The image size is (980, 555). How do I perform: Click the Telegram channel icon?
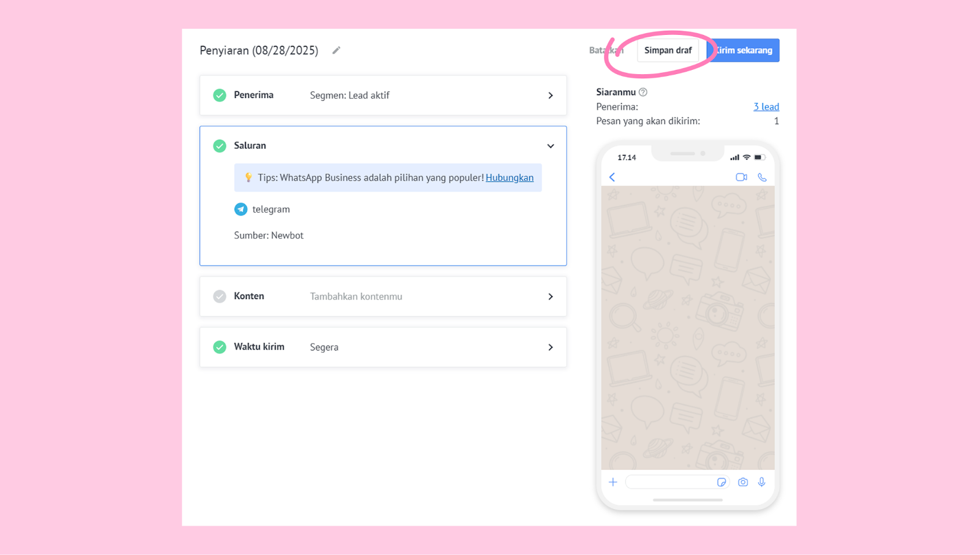click(x=241, y=210)
